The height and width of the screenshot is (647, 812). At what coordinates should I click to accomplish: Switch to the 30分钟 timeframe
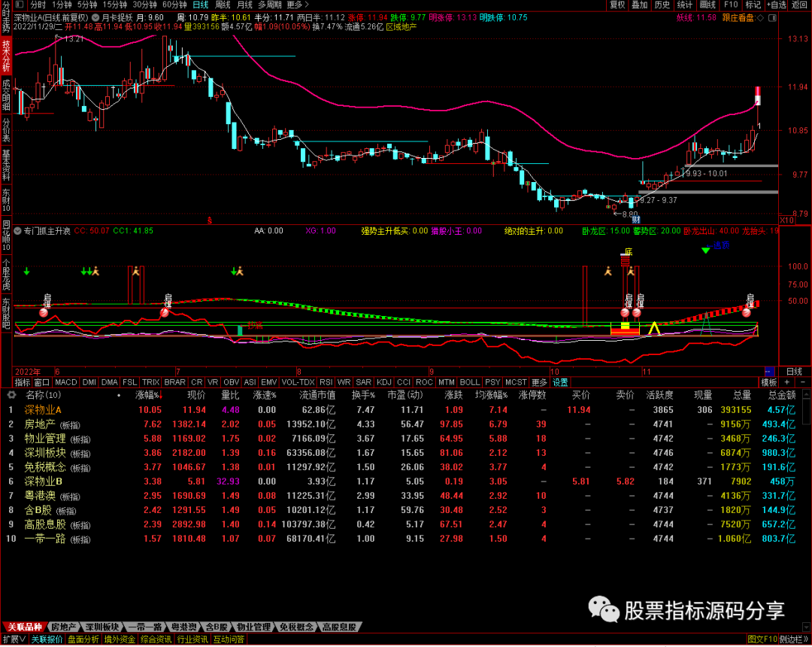click(144, 5)
